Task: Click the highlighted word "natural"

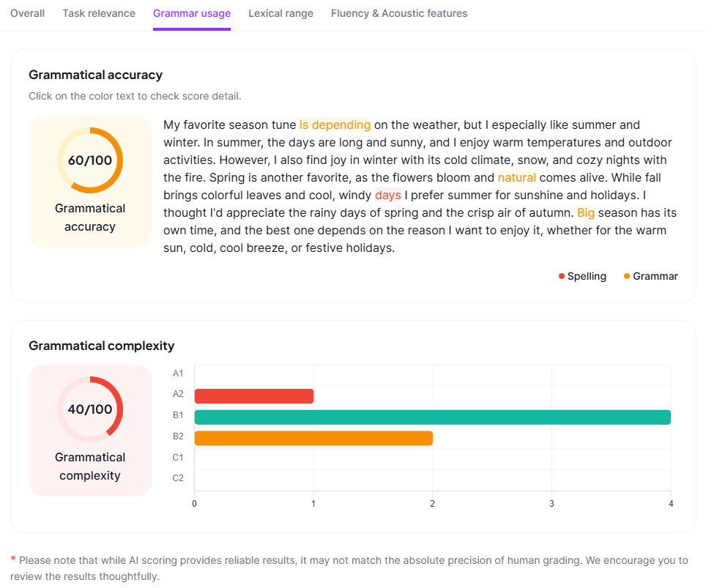Action: (x=516, y=177)
